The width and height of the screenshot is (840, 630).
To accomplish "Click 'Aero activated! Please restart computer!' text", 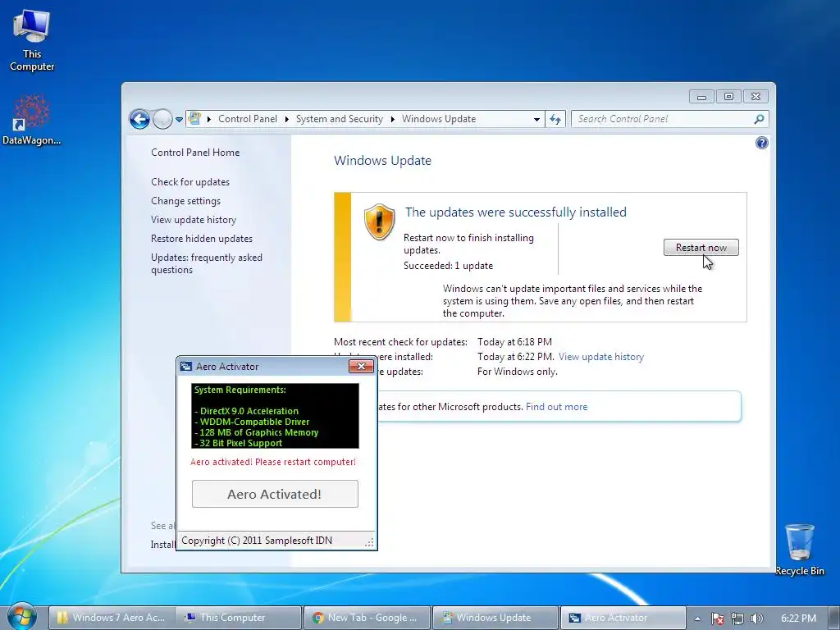I will pyautogui.click(x=272, y=462).
